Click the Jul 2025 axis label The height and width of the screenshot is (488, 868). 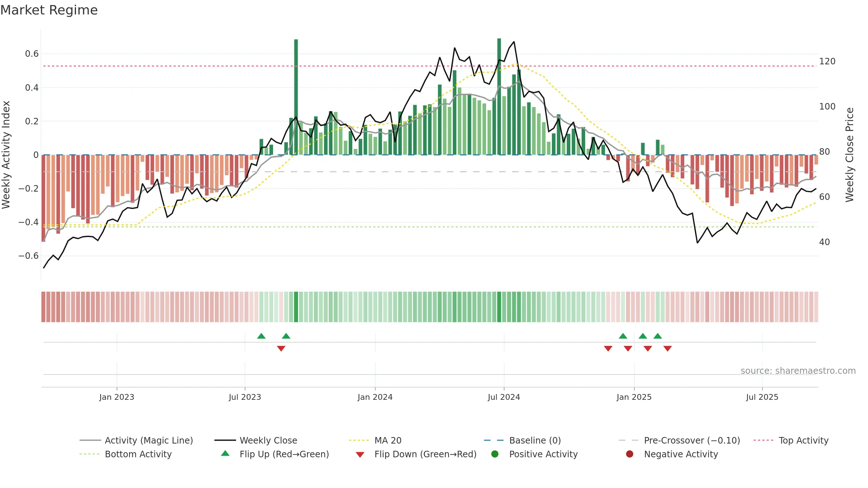[762, 397]
